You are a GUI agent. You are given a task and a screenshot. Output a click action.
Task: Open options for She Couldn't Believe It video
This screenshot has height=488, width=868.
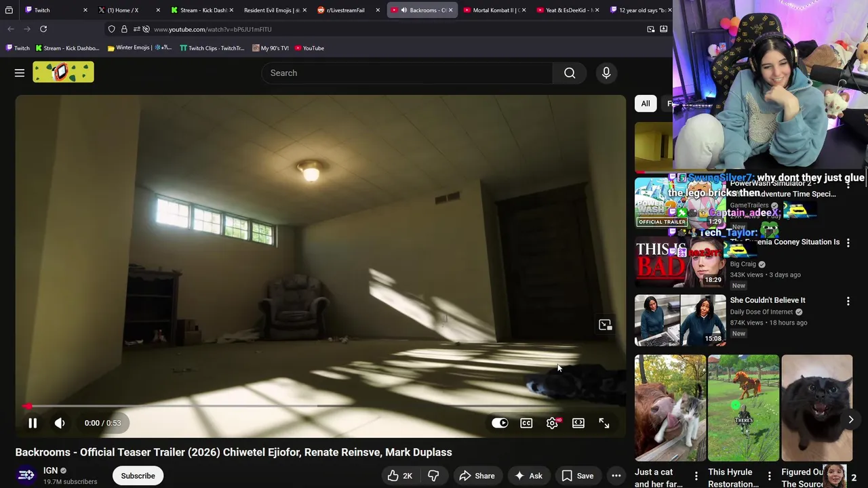point(848,301)
